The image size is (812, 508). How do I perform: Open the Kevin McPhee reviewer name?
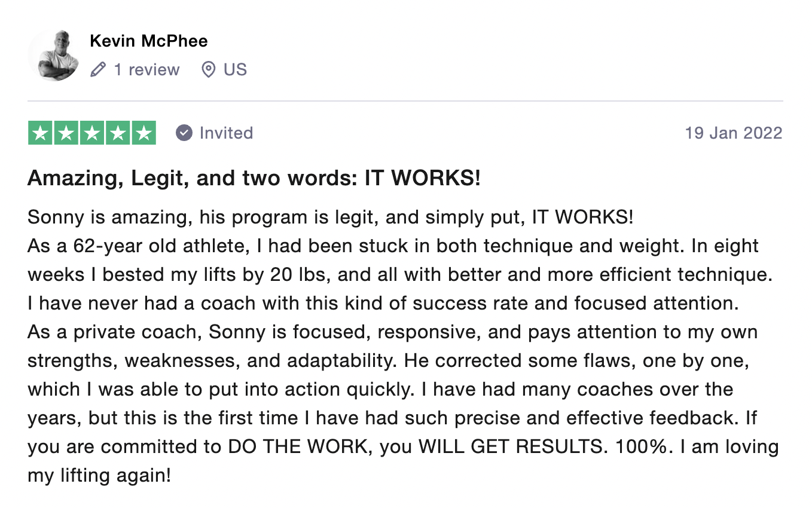pos(149,41)
